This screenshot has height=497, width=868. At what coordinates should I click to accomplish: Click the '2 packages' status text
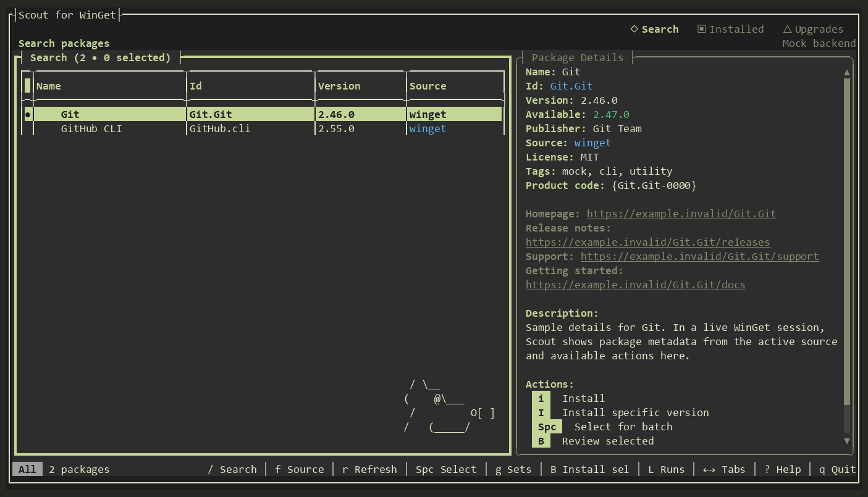(x=79, y=469)
